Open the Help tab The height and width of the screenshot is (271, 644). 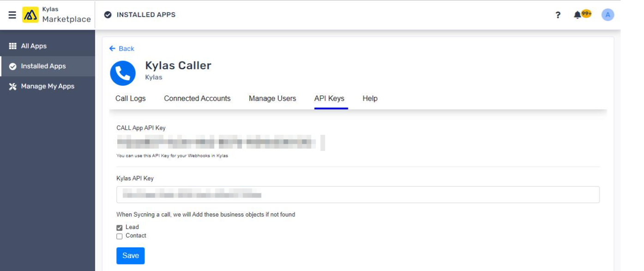(370, 98)
